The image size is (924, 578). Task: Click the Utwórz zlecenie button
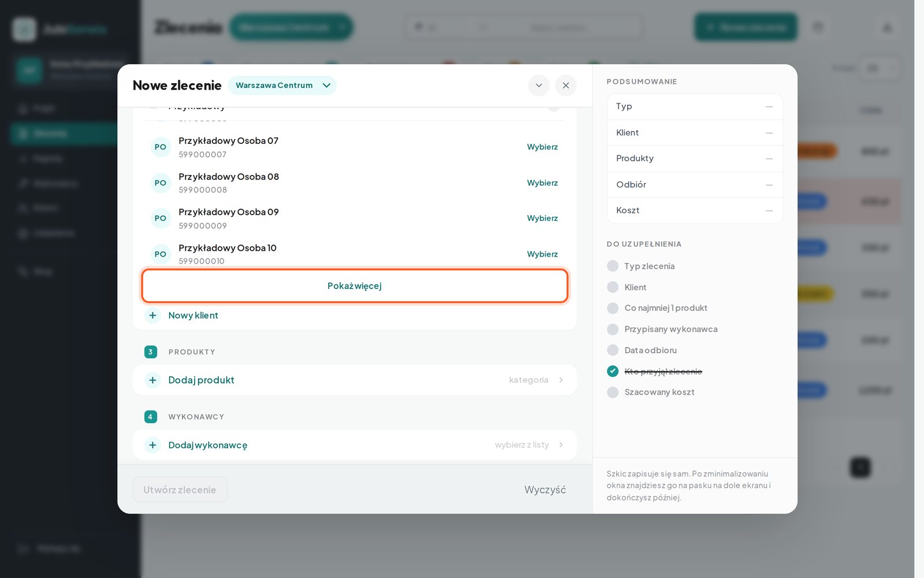[x=180, y=490]
